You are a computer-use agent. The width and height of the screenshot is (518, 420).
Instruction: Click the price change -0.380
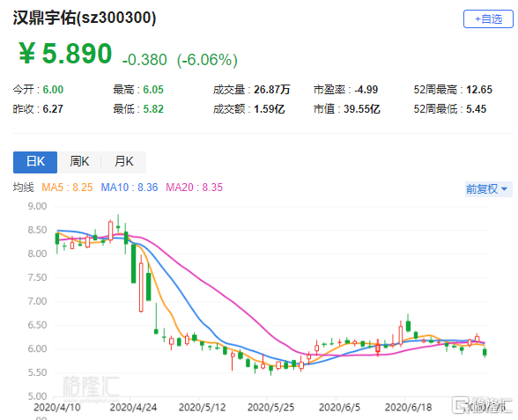144,60
